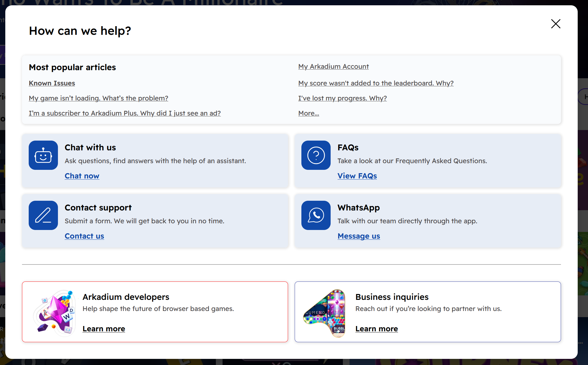The height and width of the screenshot is (365, 588).
Task: Open the Known Issues article
Action: pyautogui.click(x=52, y=83)
